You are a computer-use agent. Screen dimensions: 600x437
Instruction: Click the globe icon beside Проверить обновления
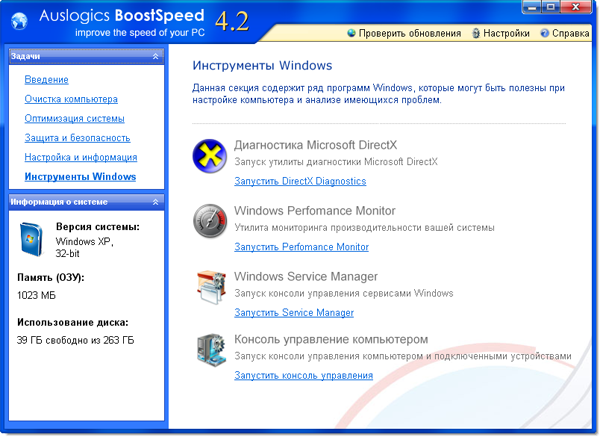click(351, 33)
